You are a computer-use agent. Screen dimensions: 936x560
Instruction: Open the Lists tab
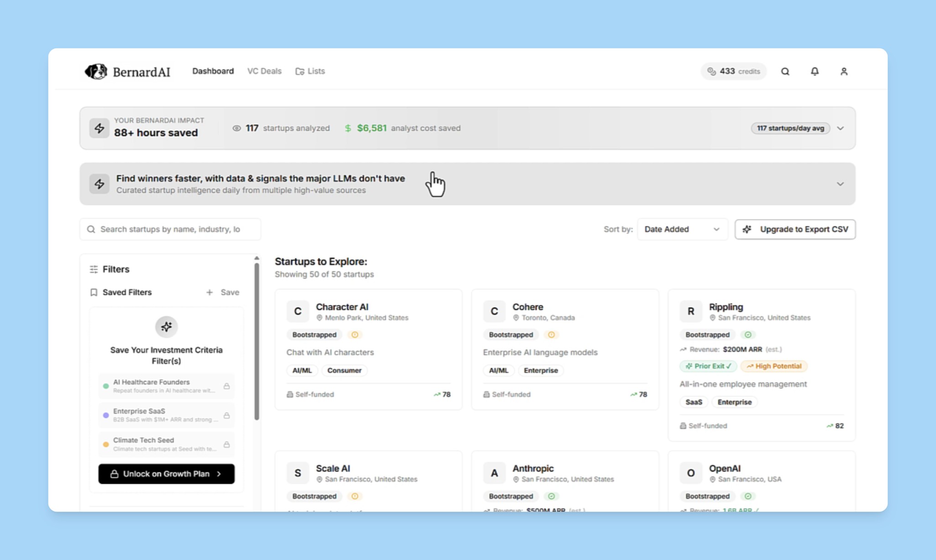click(x=310, y=71)
